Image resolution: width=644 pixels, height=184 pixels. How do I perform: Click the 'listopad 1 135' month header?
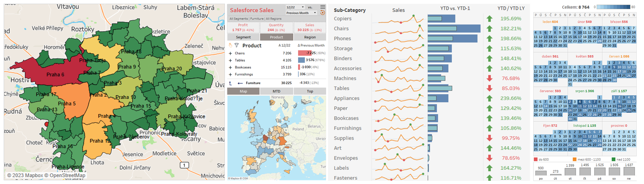pyautogui.click(x=585, y=125)
